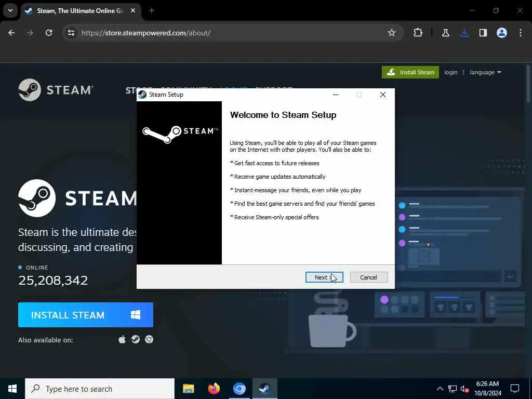Screen dimensions: 532x399
Task: Open the Windows notification center icon
Action: tap(515, 389)
